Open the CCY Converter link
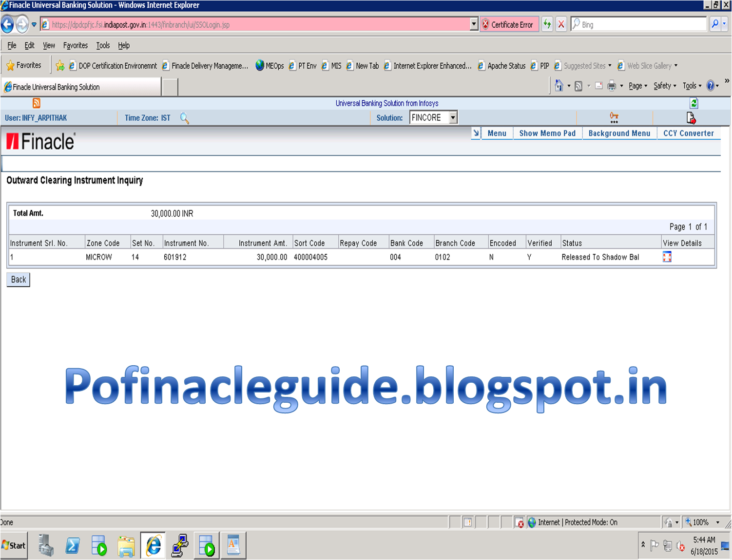 689,133
